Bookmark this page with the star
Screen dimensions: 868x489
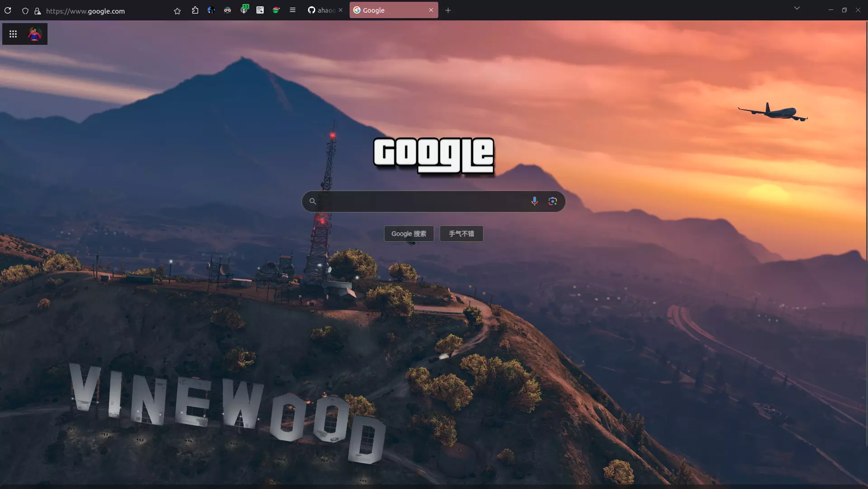pyautogui.click(x=177, y=11)
